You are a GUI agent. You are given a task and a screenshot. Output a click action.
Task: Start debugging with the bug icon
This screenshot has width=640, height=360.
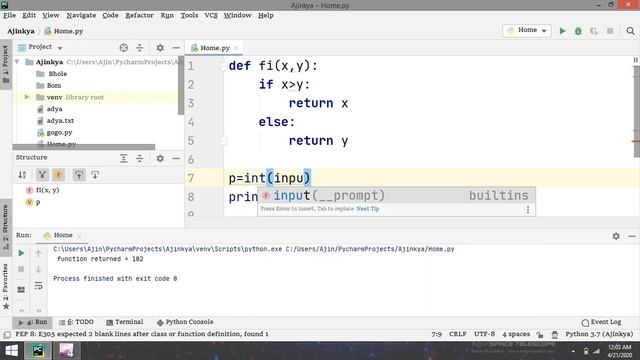pos(578,31)
